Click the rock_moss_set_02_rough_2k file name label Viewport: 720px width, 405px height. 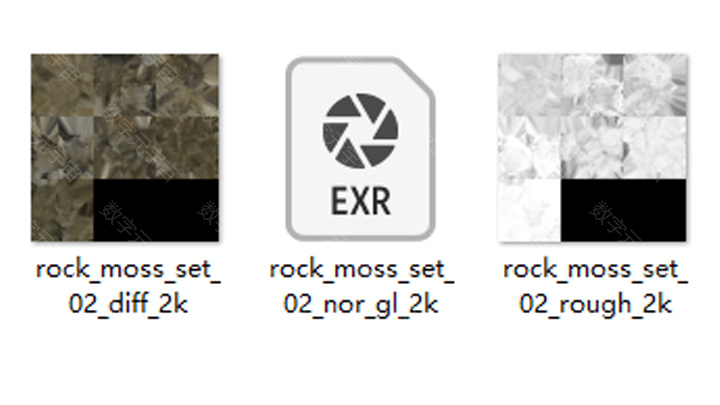pos(595,287)
